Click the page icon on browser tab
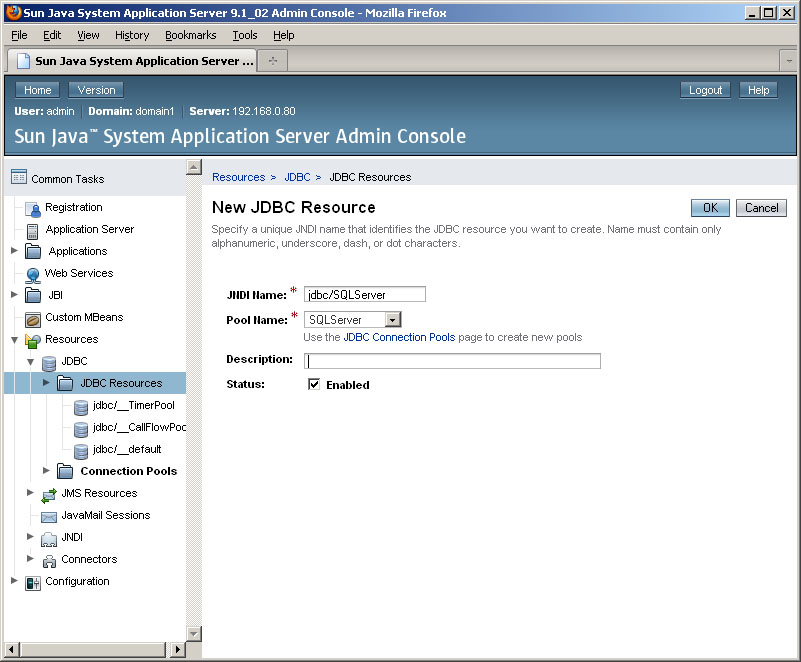This screenshot has width=801, height=662. tap(23, 61)
